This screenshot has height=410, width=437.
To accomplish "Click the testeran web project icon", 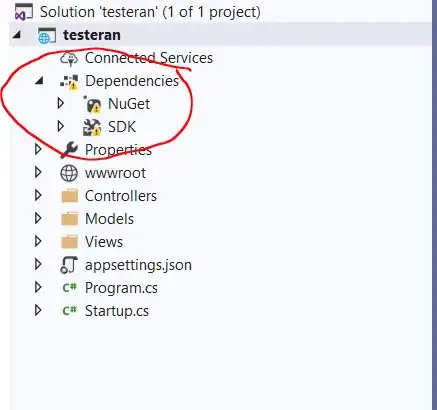I will (x=47, y=35).
